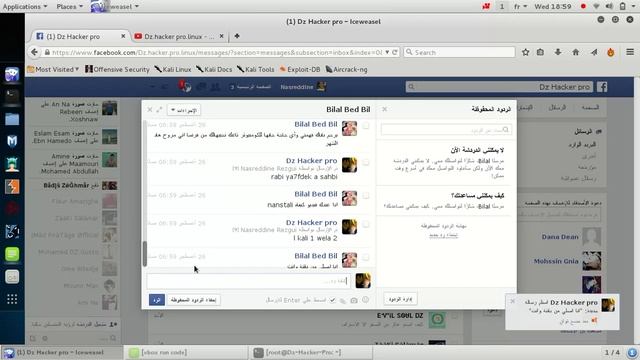Open the clock showing Wed 18:59

553,6
